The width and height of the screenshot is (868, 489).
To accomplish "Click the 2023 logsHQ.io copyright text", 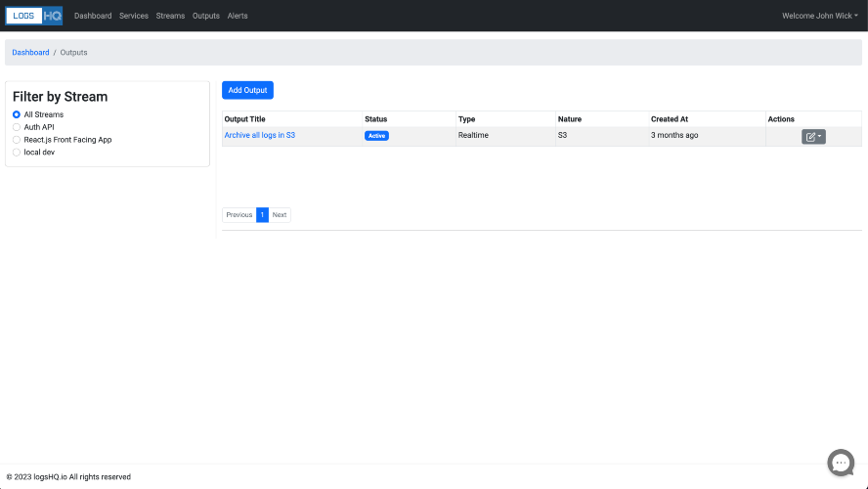I will pyautogui.click(x=68, y=477).
